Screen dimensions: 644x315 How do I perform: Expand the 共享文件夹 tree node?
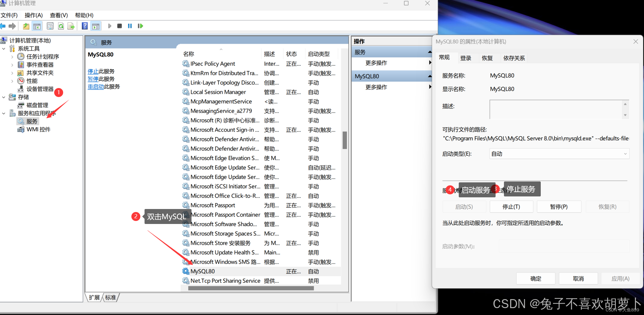pyautogui.click(x=12, y=73)
